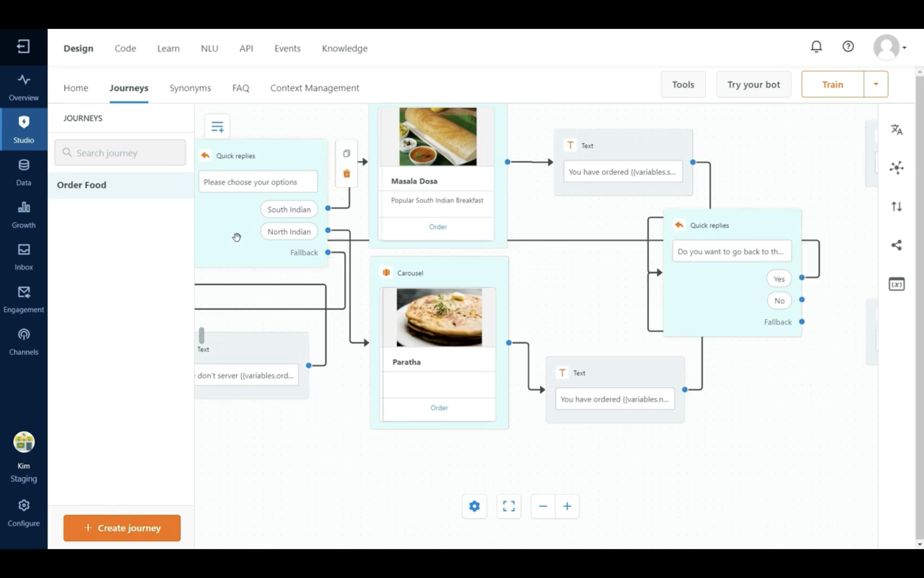Click the Order button under Paratha
Image resolution: width=924 pixels, height=578 pixels.
pyautogui.click(x=439, y=408)
